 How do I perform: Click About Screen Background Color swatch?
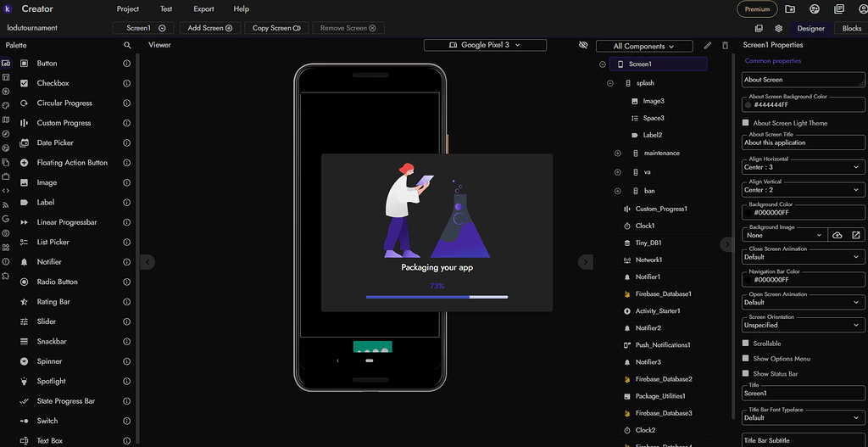pos(748,104)
